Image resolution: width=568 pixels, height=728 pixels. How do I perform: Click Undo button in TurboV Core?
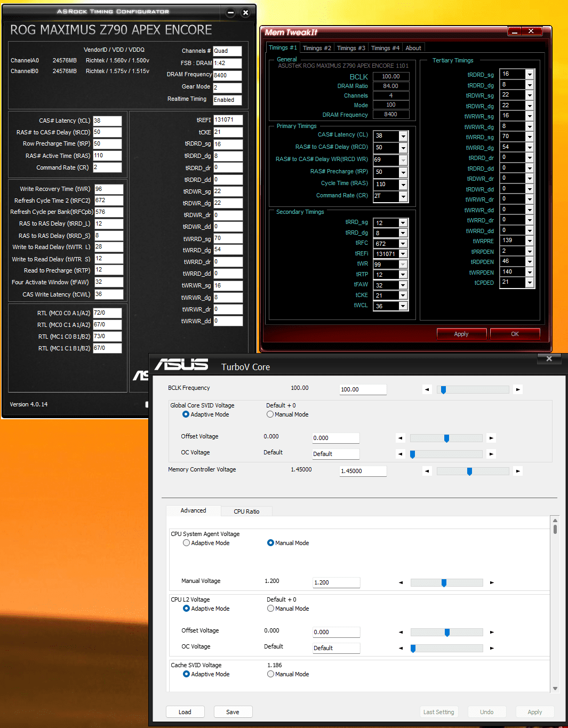pos(486,712)
